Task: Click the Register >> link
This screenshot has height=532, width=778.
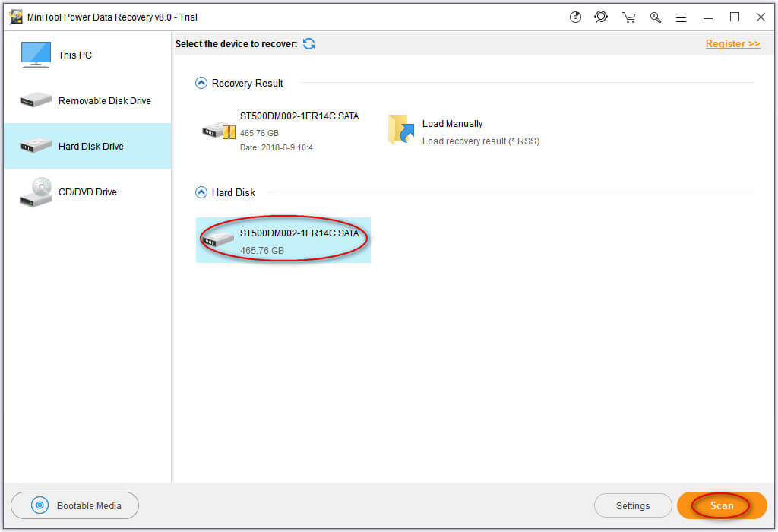Action: coord(732,43)
